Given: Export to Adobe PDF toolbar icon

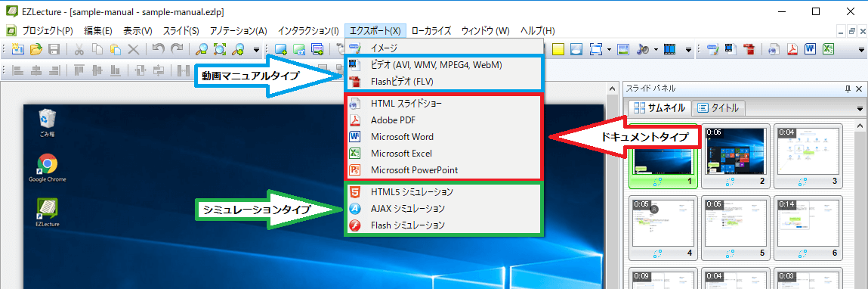Looking at the screenshot, I should 792,49.
